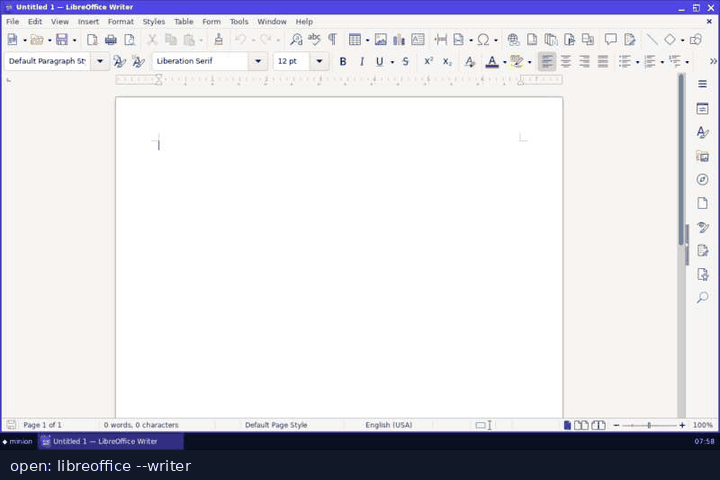Click the New document icon
The width and height of the screenshot is (720, 480).
[x=12, y=40]
